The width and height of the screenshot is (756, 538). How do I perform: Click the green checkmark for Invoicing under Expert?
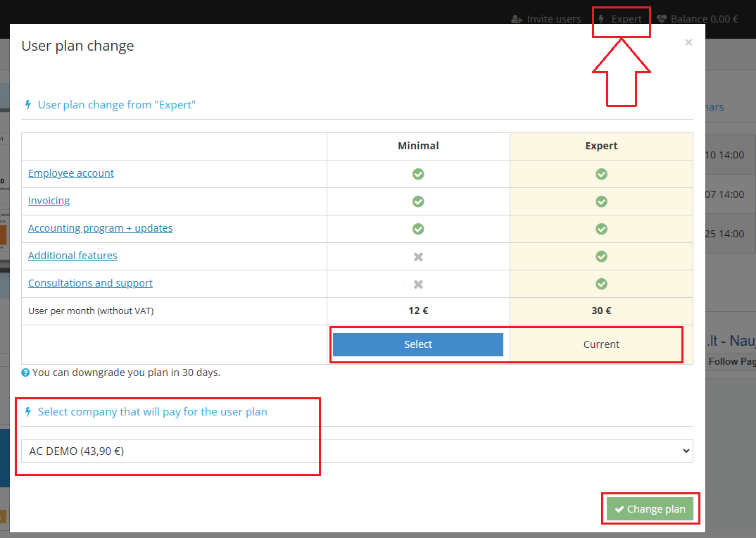(601, 201)
